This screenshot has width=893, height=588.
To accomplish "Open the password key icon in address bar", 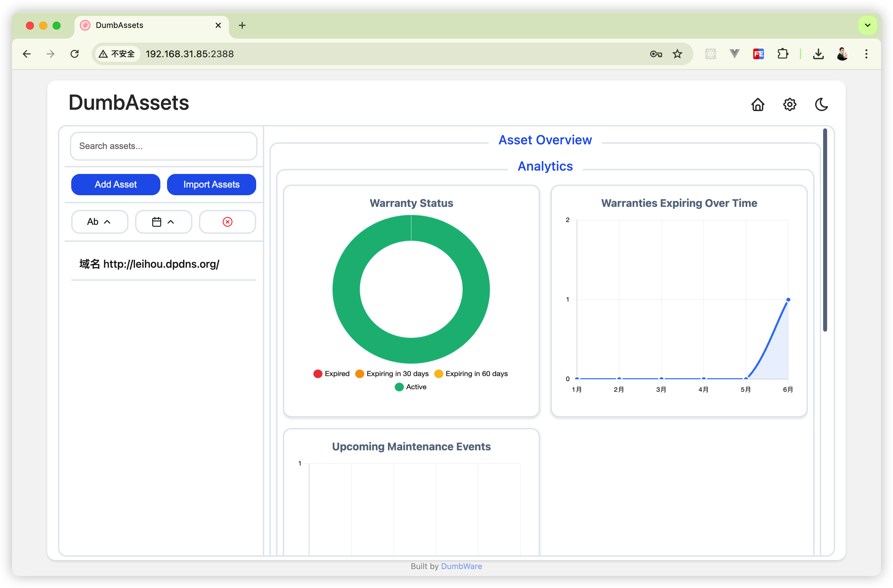I will tap(655, 54).
